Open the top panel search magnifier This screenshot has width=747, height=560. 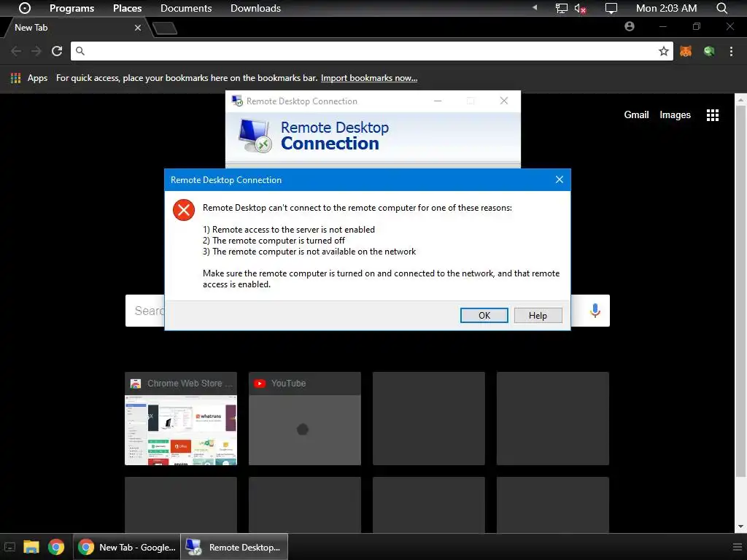(721, 8)
